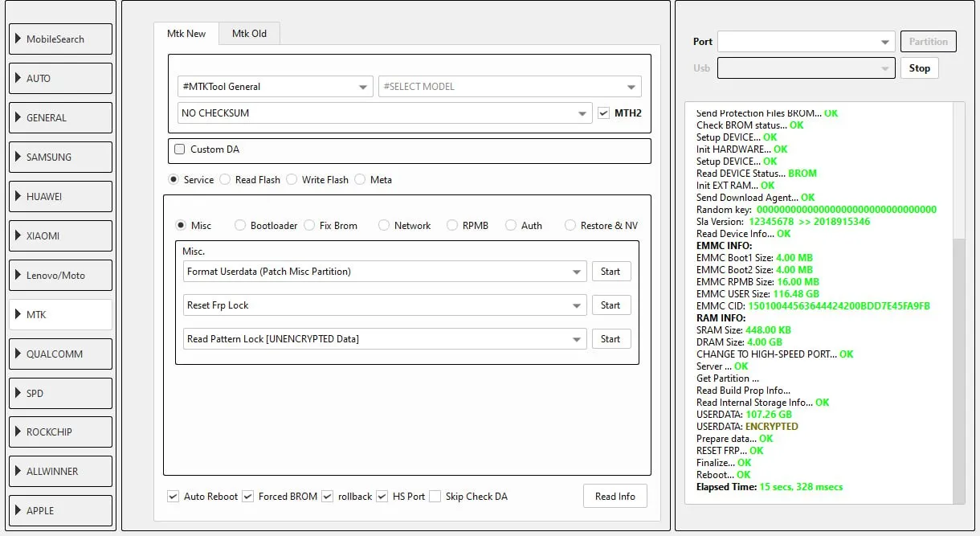Click the log panel vertical scrollbar
Viewport: 980px width, 536px height.
959,370
